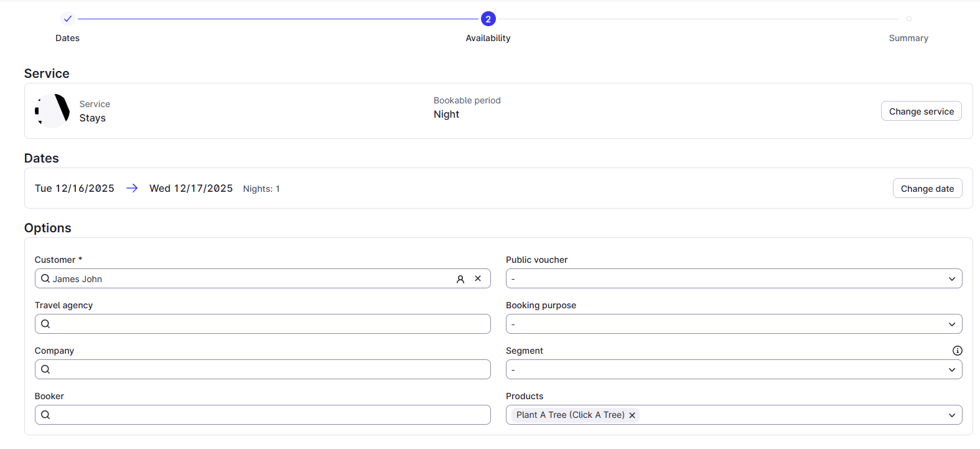Expand the Products dropdown arrow
Viewport: 980px width, 449px height.
951,415
